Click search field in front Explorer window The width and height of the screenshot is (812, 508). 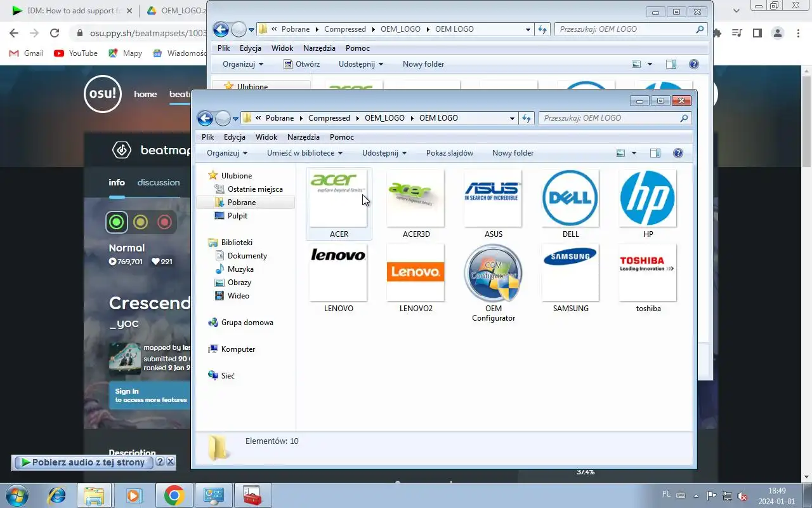[x=615, y=118]
